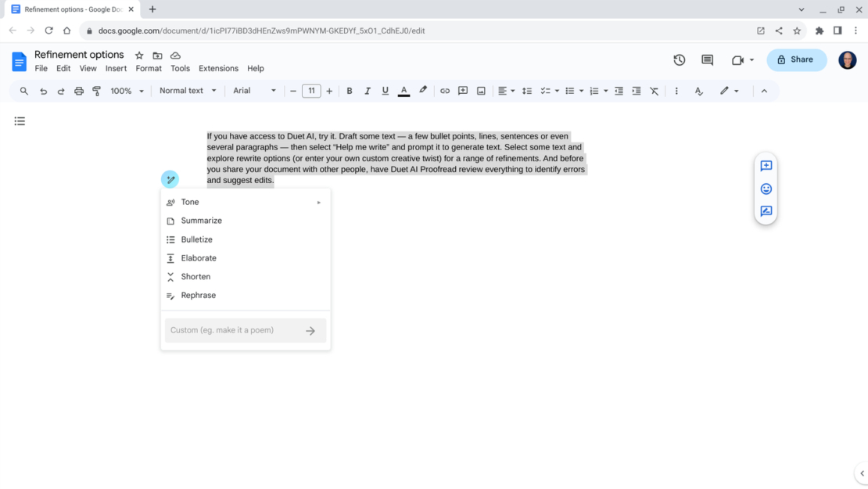Image resolution: width=868 pixels, height=489 pixels.
Task: Click the Share button
Action: tap(796, 59)
